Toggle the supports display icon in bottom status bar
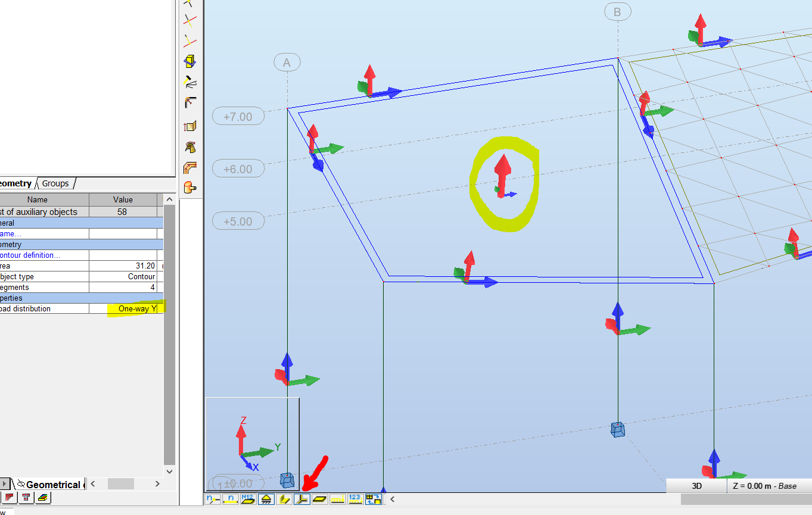 (266, 499)
